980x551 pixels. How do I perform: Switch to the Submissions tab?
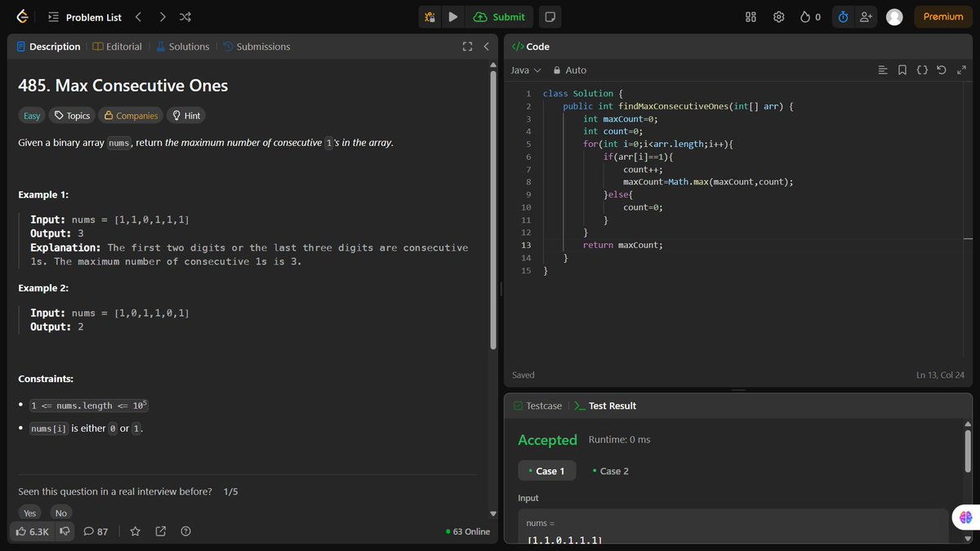pos(256,47)
